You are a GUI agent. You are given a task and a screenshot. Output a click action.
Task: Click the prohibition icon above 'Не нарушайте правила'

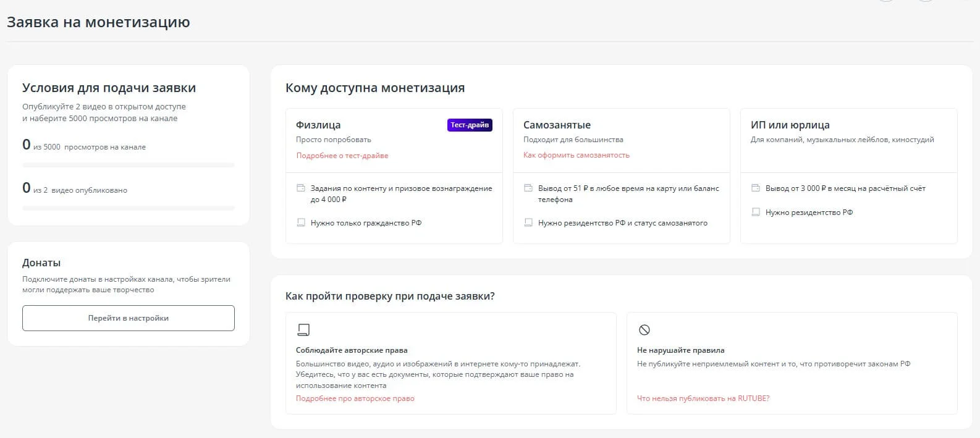coord(644,330)
